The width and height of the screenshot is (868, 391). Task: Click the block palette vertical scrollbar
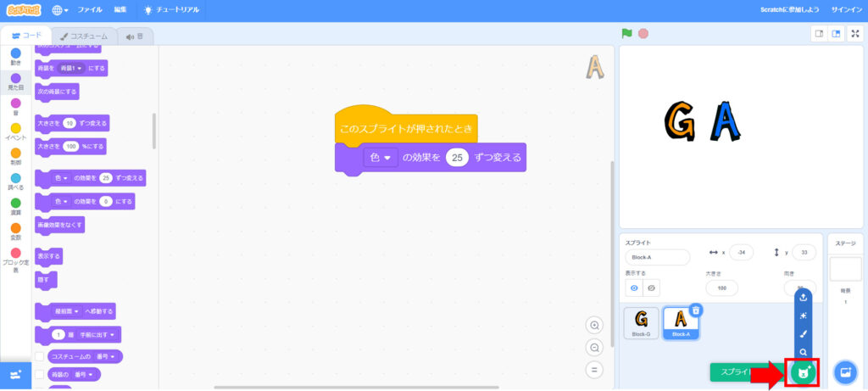[154, 131]
